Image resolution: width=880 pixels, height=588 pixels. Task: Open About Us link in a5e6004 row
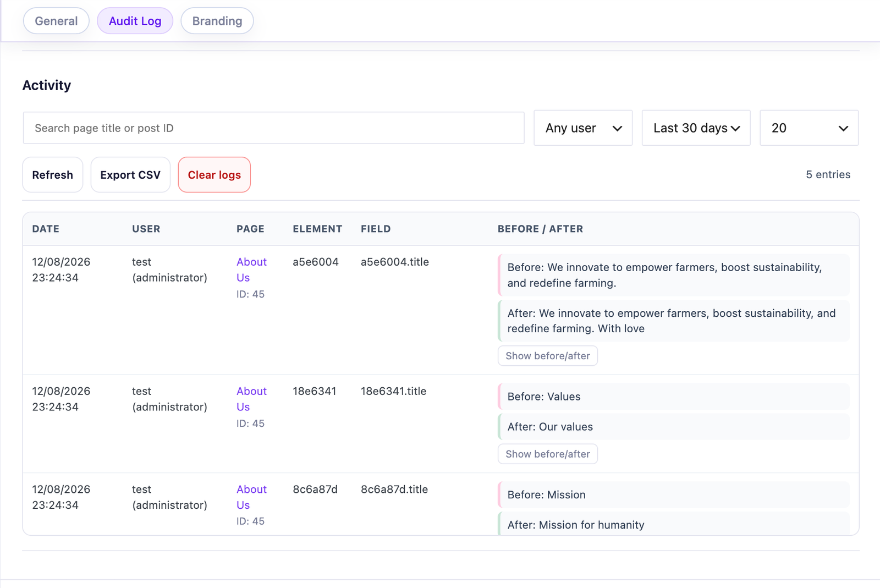(251, 270)
